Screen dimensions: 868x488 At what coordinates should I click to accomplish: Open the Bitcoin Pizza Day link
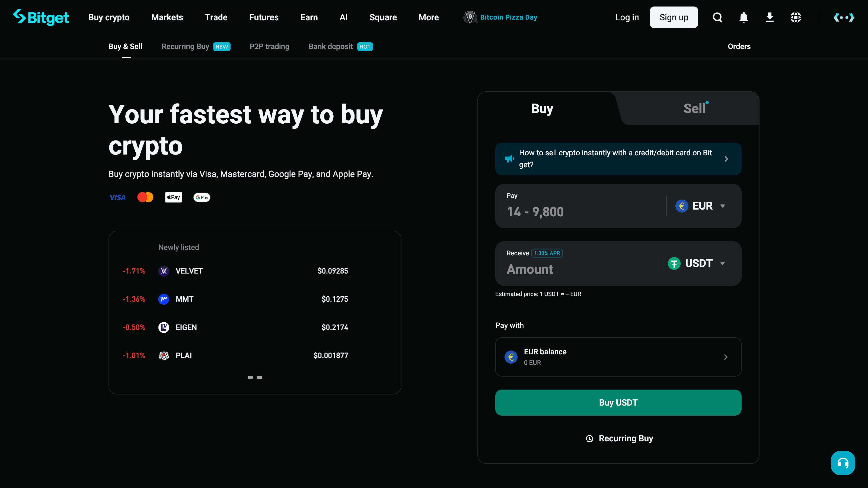509,17
